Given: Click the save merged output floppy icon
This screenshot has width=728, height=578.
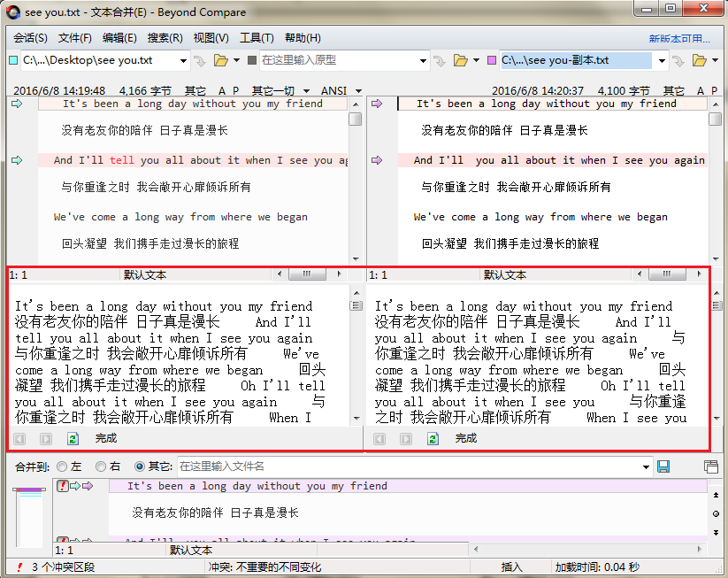Looking at the screenshot, I should (x=663, y=466).
